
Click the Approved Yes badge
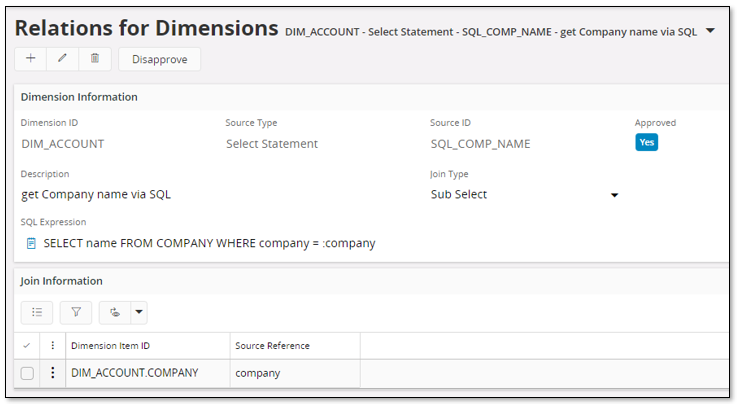tap(647, 142)
